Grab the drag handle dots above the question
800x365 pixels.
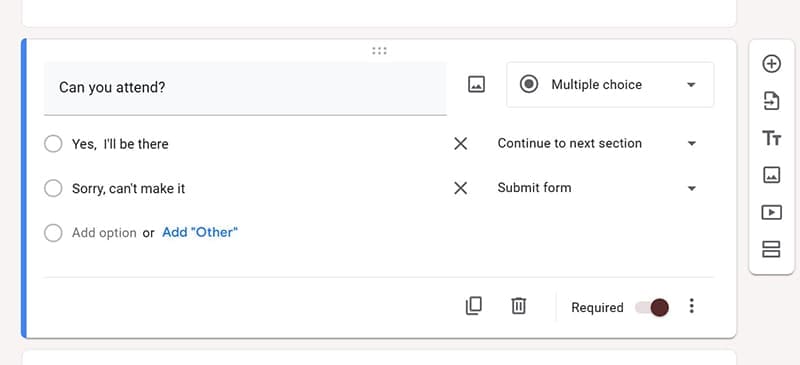pos(379,51)
